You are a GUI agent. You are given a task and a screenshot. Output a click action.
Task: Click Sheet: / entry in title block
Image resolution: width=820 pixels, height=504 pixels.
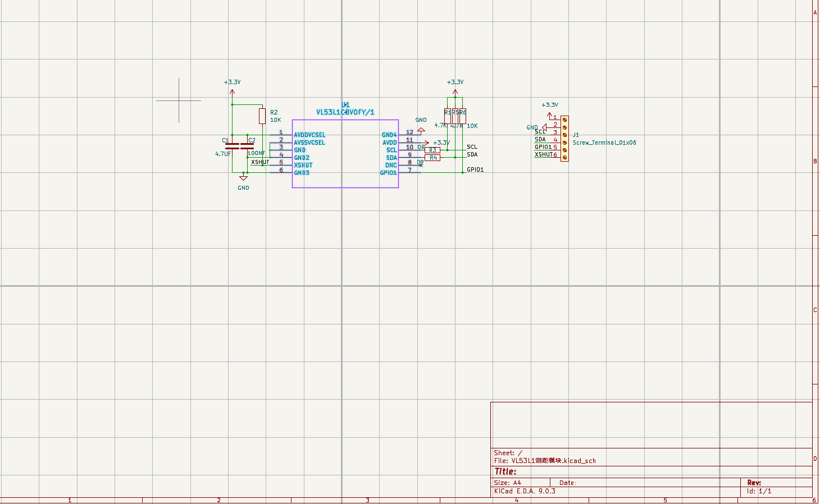(x=508, y=453)
